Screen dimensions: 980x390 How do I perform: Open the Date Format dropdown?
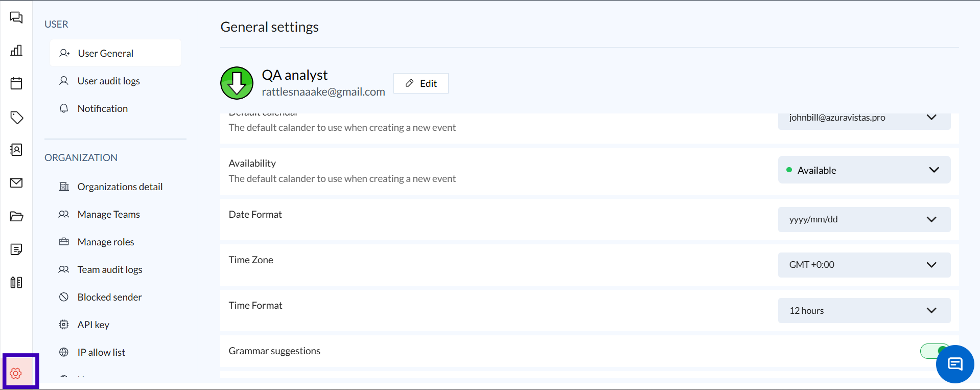[x=864, y=219]
